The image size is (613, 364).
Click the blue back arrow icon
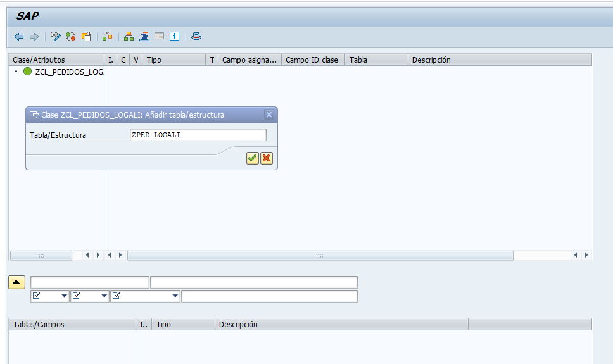pyautogui.click(x=19, y=37)
